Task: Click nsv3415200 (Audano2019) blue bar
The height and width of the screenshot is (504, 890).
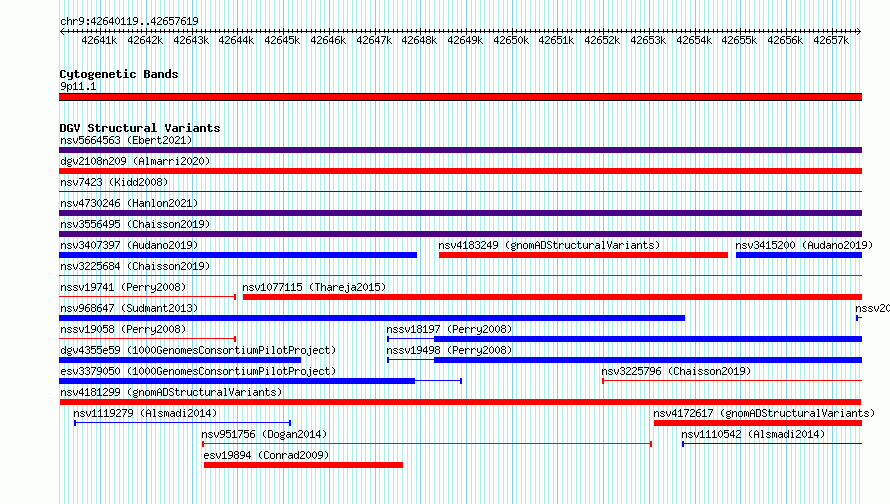Action: coord(799,255)
